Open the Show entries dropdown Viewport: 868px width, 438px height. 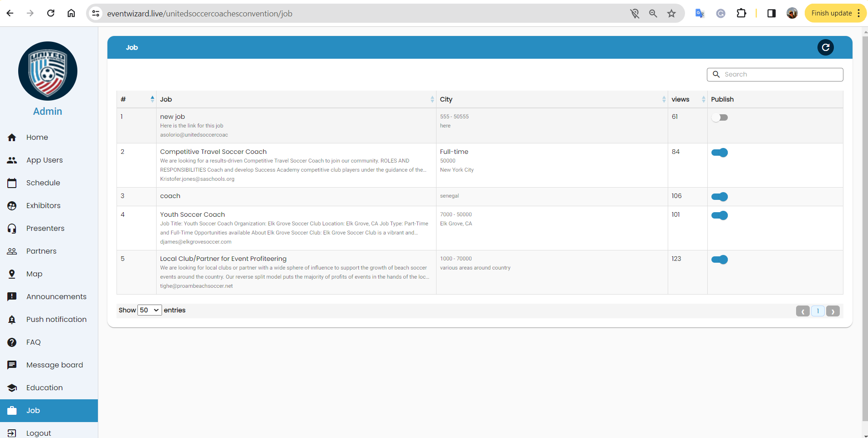[x=149, y=310]
